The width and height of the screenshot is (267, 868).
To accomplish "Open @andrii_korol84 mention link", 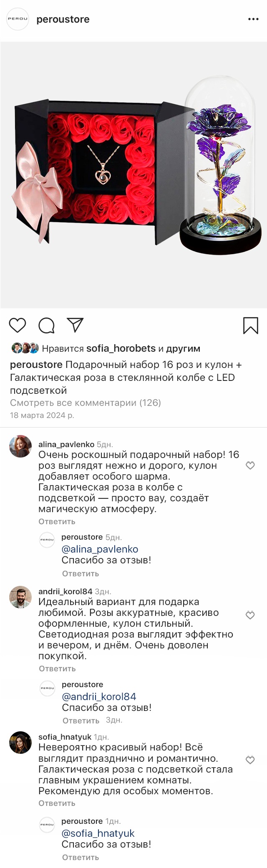I will point(99,696).
